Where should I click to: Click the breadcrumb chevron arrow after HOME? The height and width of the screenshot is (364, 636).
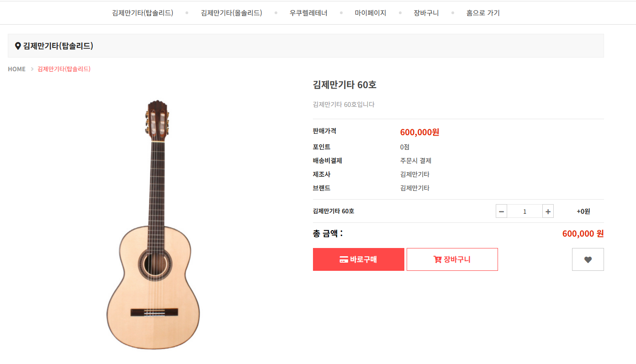point(32,69)
